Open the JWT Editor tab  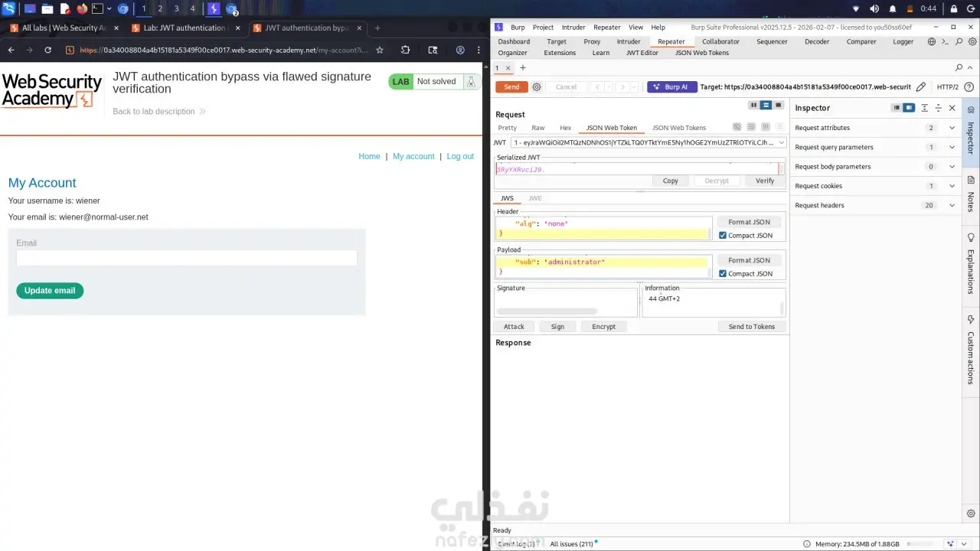[642, 53]
